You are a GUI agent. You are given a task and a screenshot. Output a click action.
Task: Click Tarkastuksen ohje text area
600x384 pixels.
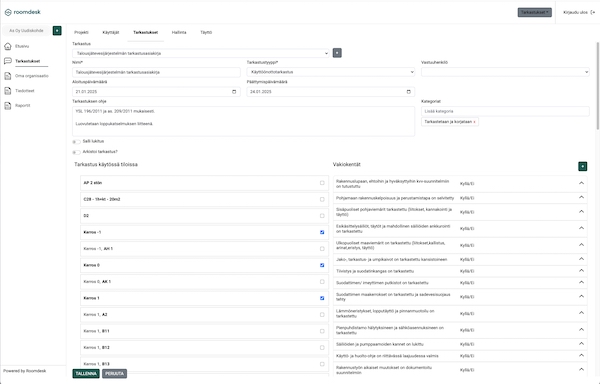(243, 121)
